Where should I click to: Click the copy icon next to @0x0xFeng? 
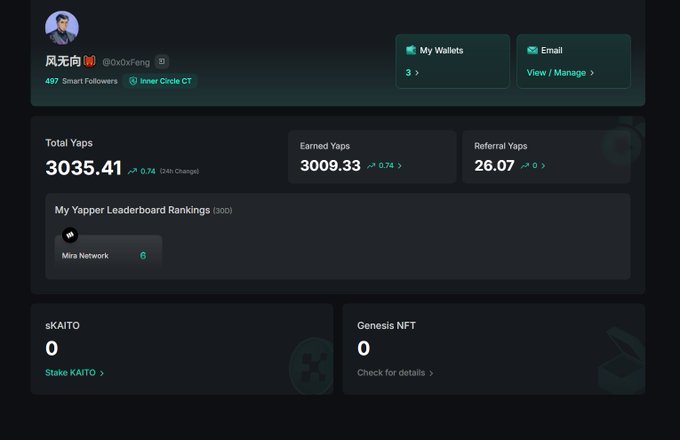pos(163,61)
